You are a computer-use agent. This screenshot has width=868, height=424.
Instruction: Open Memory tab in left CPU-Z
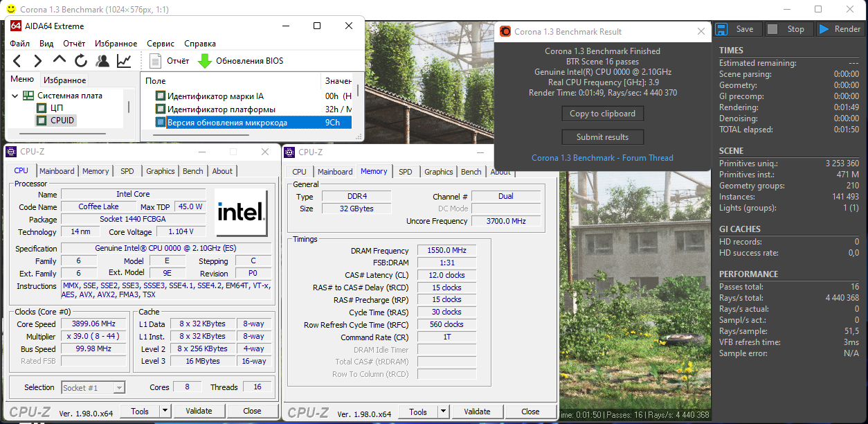click(96, 171)
